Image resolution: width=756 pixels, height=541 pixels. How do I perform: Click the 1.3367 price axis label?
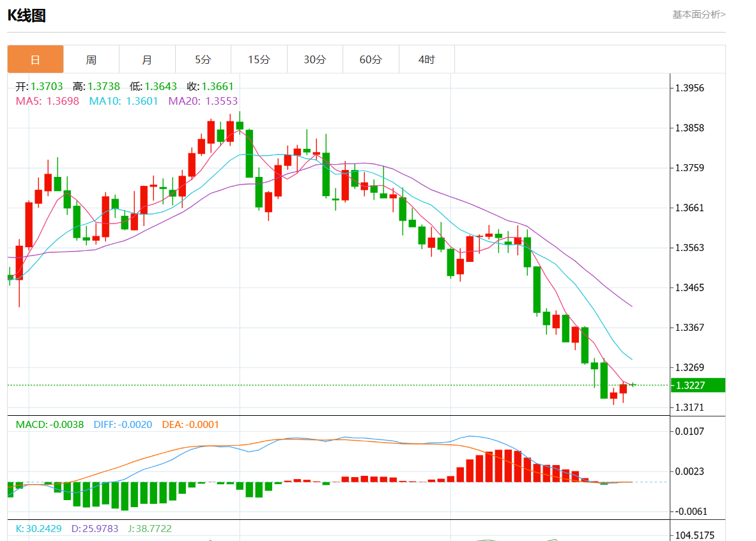tap(690, 328)
